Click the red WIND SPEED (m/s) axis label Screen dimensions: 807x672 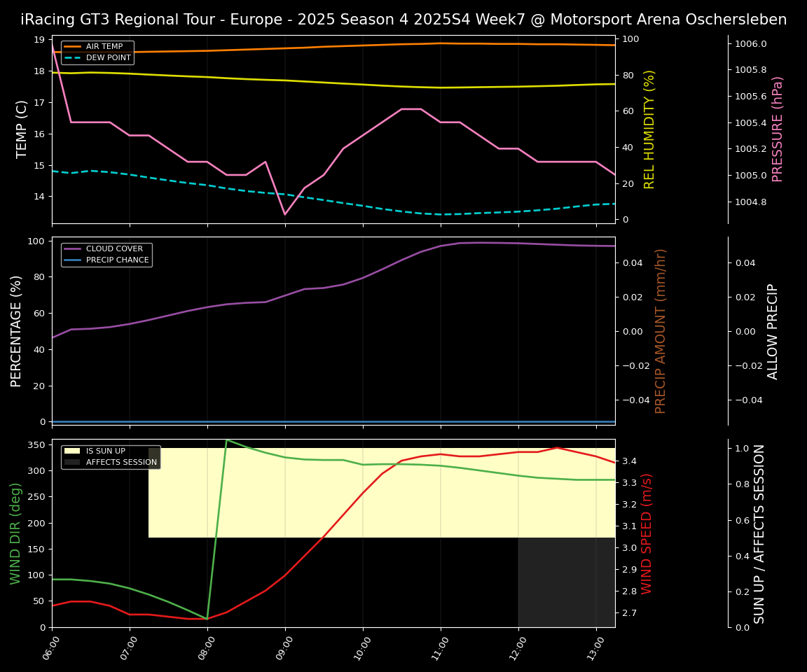click(x=647, y=533)
